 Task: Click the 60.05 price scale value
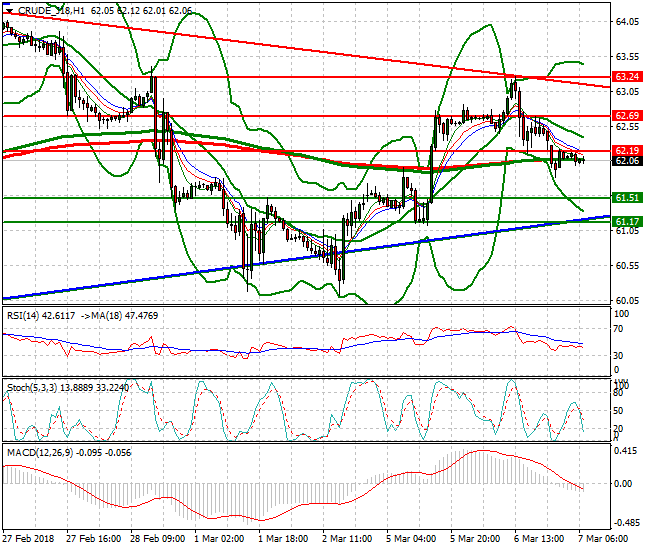[627, 300]
